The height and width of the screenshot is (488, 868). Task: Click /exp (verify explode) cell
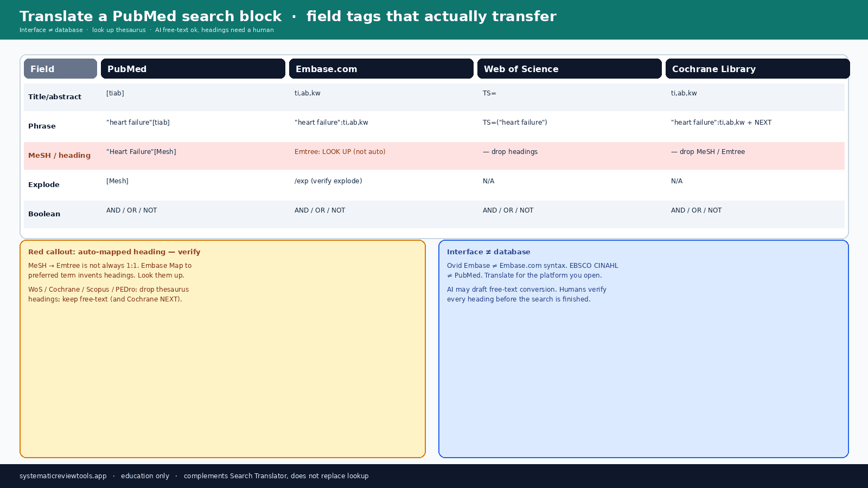tap(328, 181)
